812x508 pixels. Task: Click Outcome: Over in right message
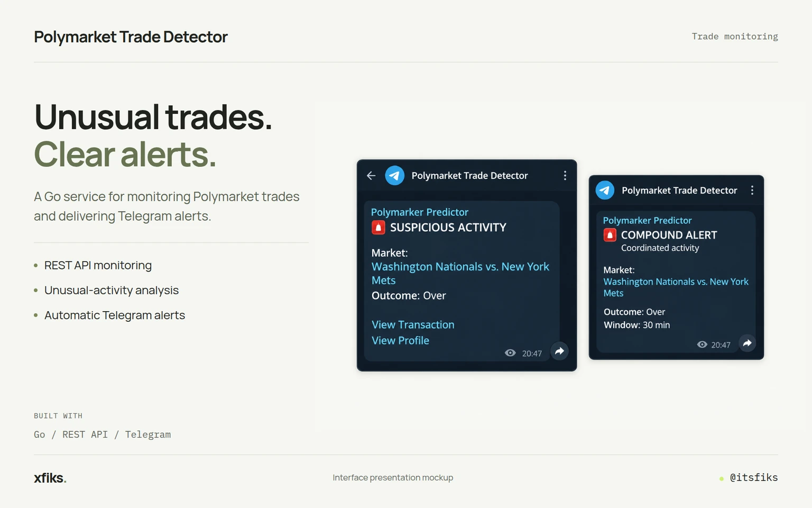pyautogui.click(x=634, y=312)
